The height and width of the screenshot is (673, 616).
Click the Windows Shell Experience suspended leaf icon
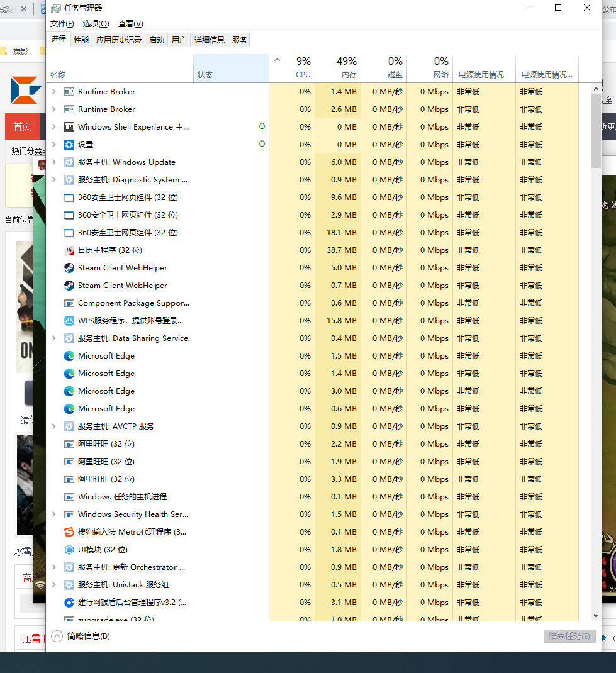click(262, 127)
